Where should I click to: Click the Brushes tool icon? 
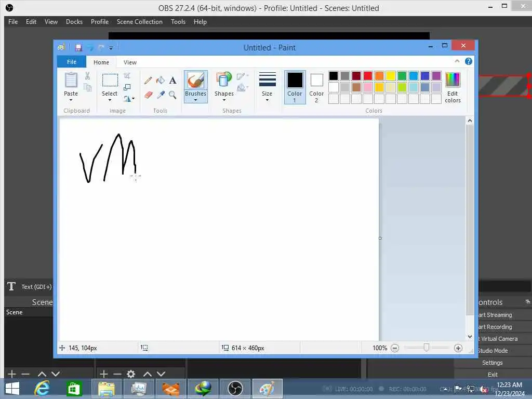(x=195, y=81)
